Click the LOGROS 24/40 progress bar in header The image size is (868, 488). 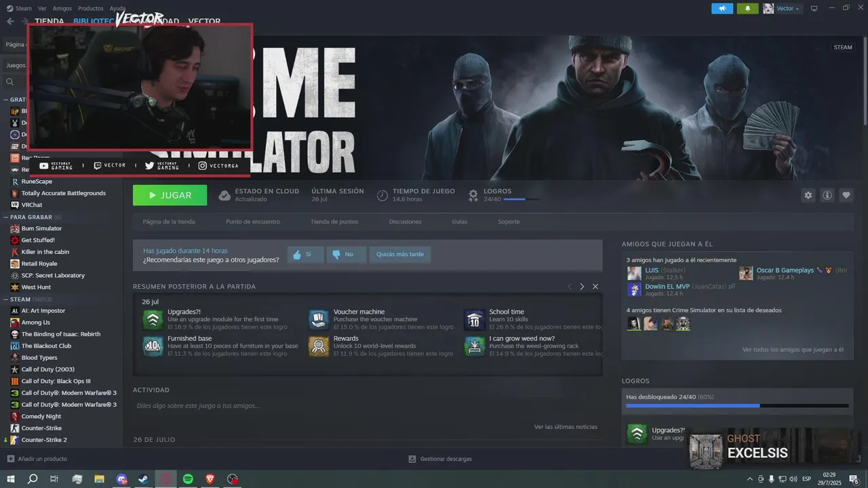click(x=522, y=199)
